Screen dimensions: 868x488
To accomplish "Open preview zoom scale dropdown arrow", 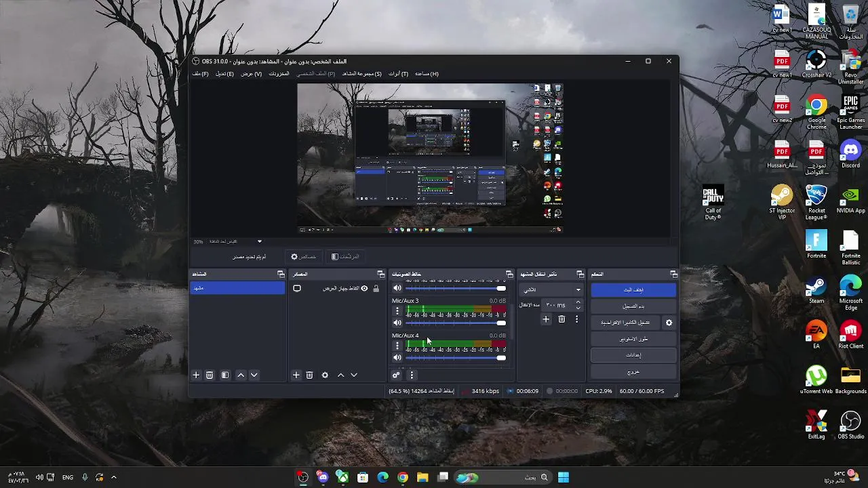I will pyautogui.click(x=259, y=241).
